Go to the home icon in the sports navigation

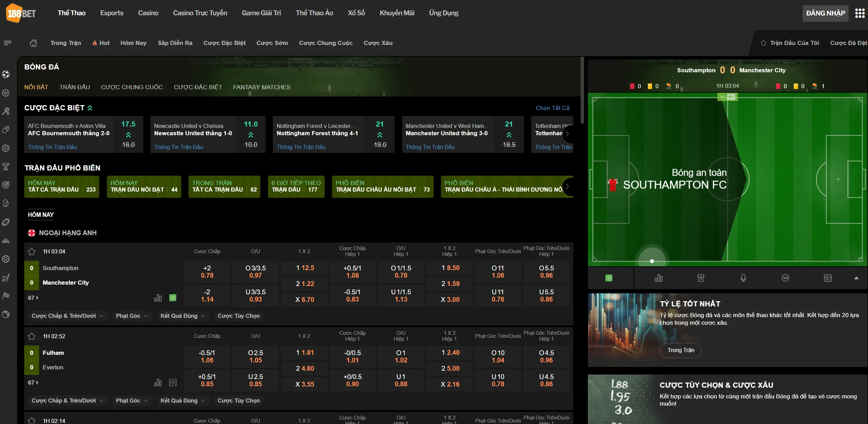(33, 43)
